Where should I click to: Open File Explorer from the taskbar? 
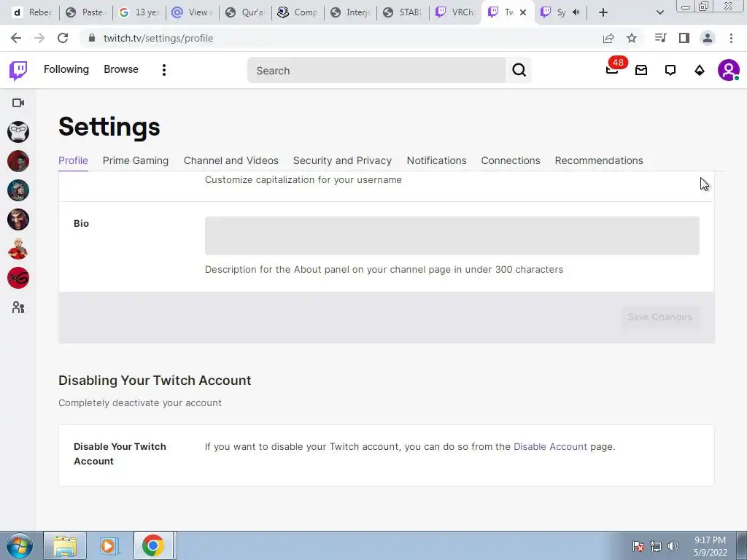(x=65, y=545)
